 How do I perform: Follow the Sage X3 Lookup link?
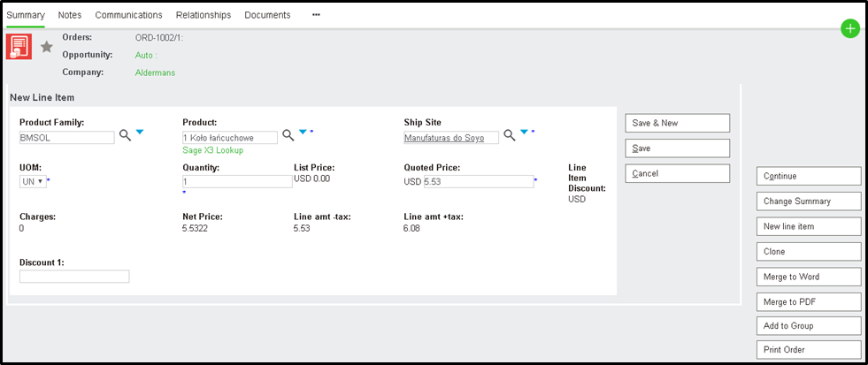(212, 150)
